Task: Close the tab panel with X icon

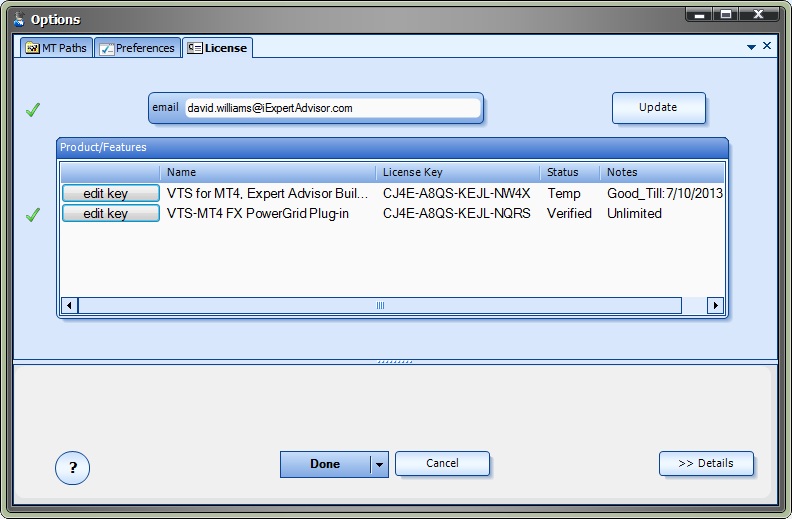Action: [x=767, y=45]
